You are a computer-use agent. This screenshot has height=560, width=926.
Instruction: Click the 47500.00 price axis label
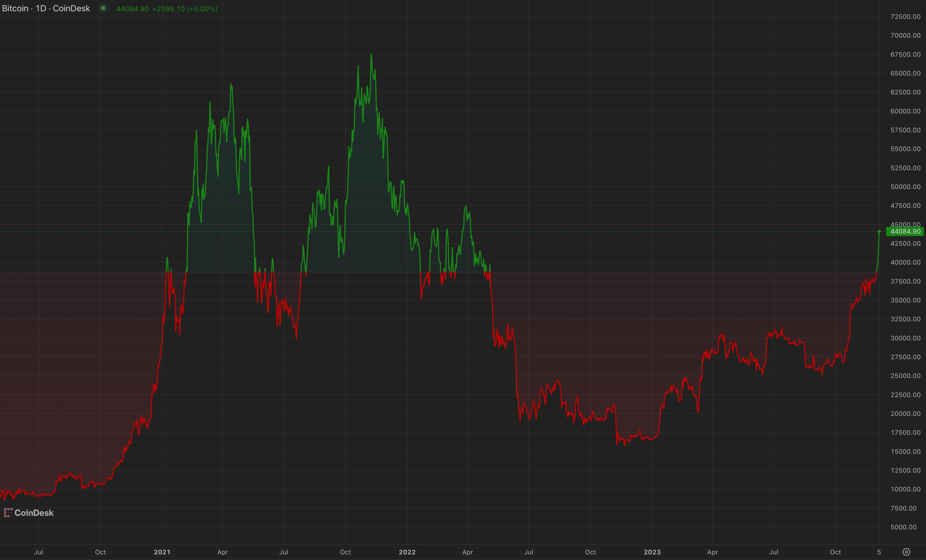(x=905, y=206)
